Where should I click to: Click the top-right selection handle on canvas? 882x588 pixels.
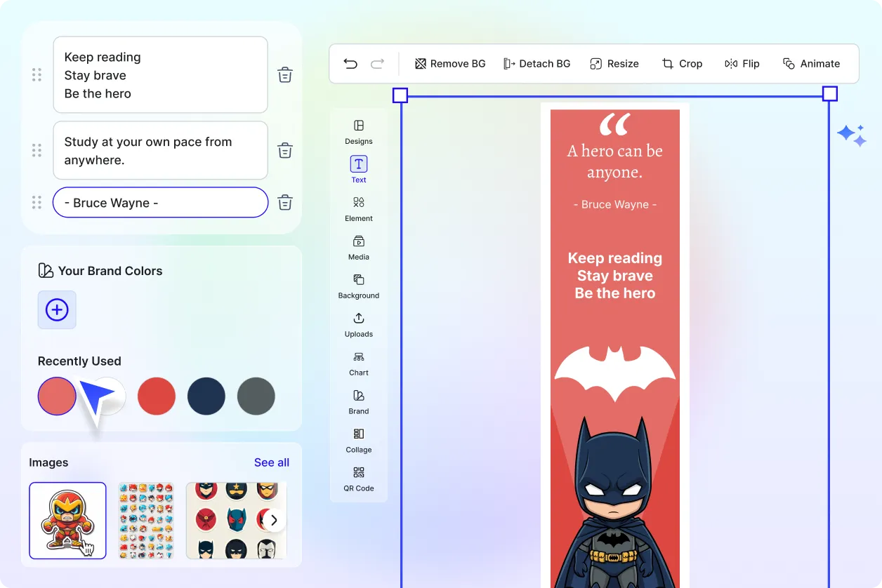(x=829, y=94)
